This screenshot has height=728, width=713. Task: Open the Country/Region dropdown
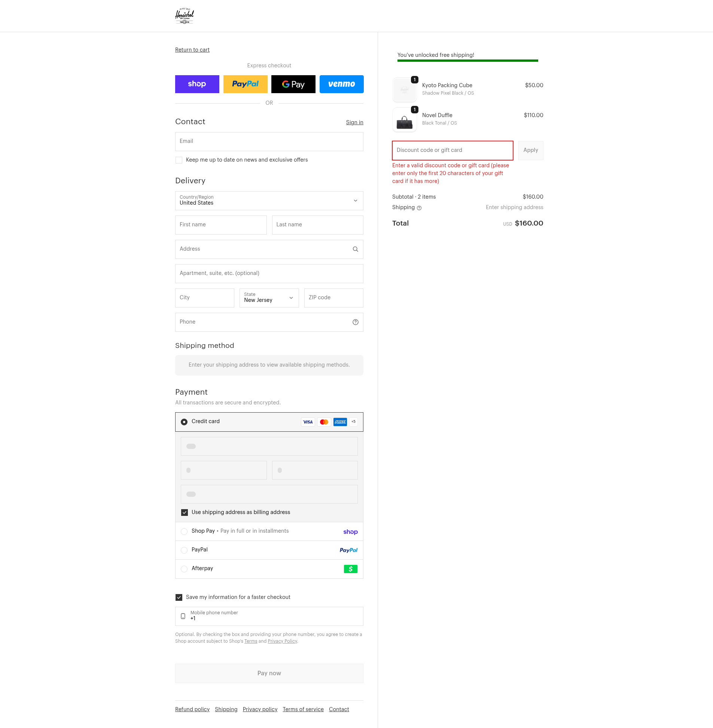click(269, 201)
